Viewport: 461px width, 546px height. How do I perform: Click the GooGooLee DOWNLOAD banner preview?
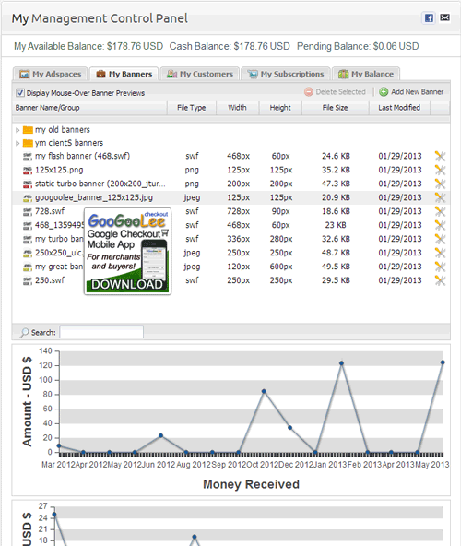(127, 251)
